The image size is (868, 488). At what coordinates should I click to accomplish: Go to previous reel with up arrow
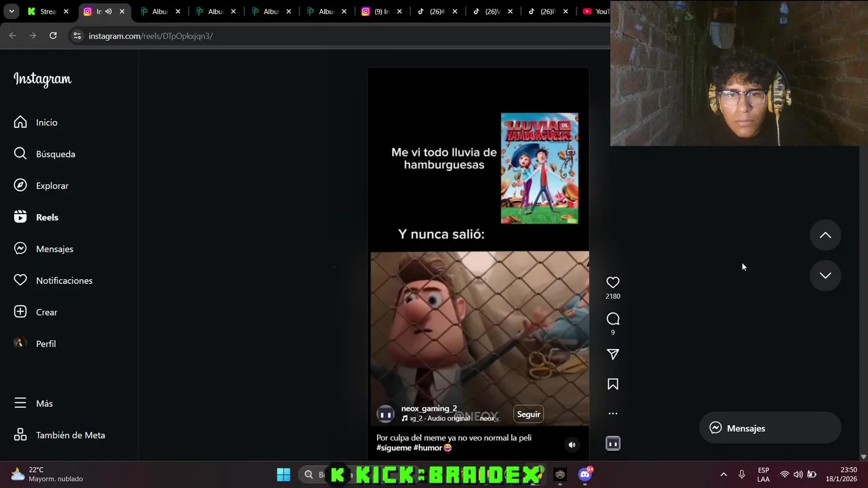point(825,235)
